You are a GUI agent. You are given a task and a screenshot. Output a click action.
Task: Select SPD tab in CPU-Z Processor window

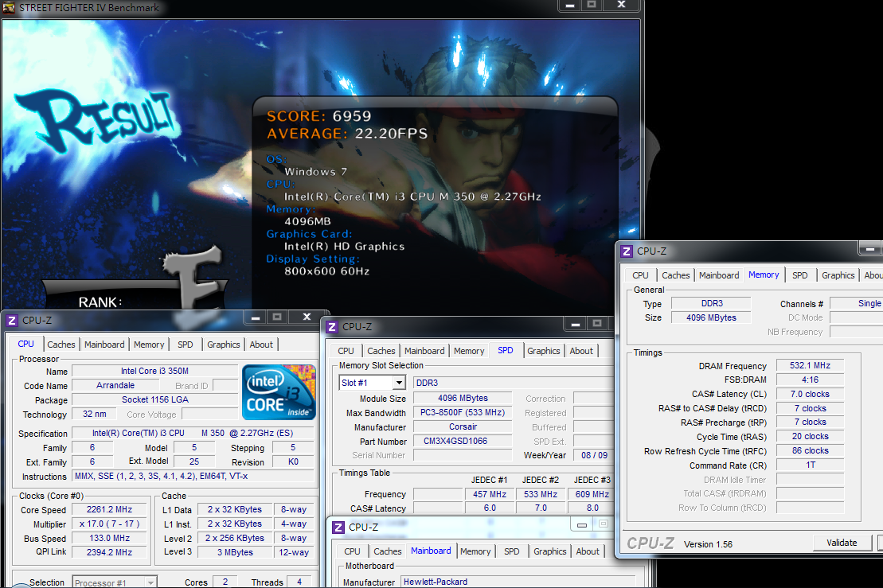pyautogui.click(x=186, y=345)
